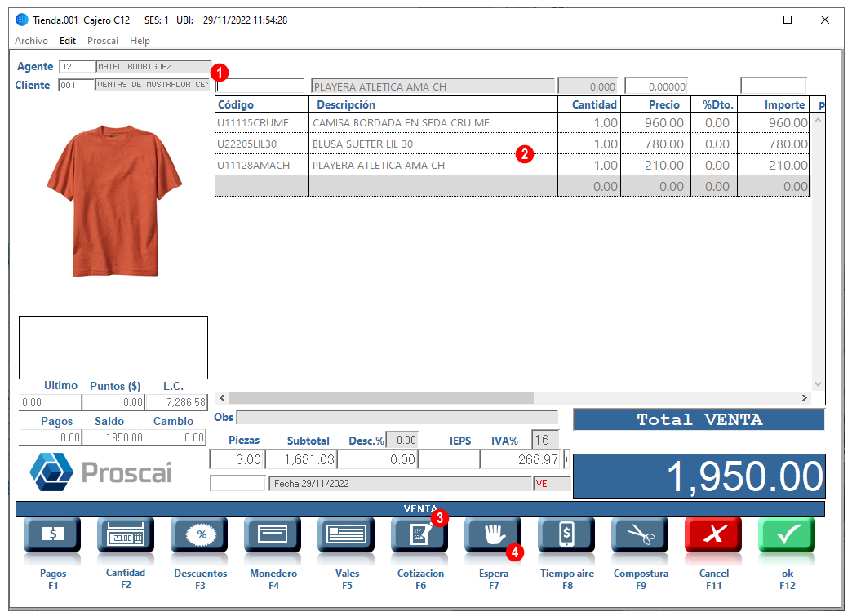Click the horizontal scrollbar thumb of grid

coord(381,397)
